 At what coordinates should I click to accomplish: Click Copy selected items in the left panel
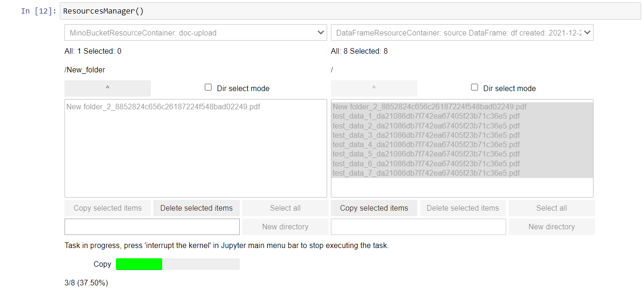pyautogui.click(x=107, y=208)
